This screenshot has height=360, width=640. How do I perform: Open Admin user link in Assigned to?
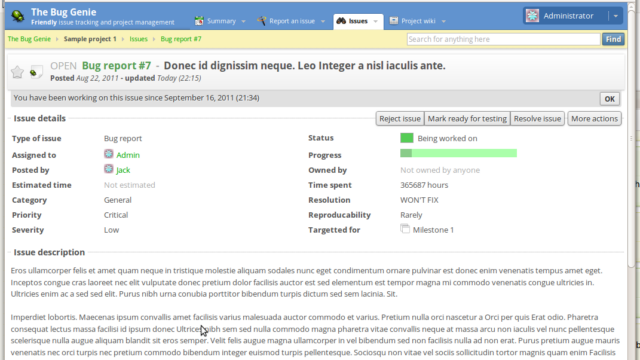point(128,155)
